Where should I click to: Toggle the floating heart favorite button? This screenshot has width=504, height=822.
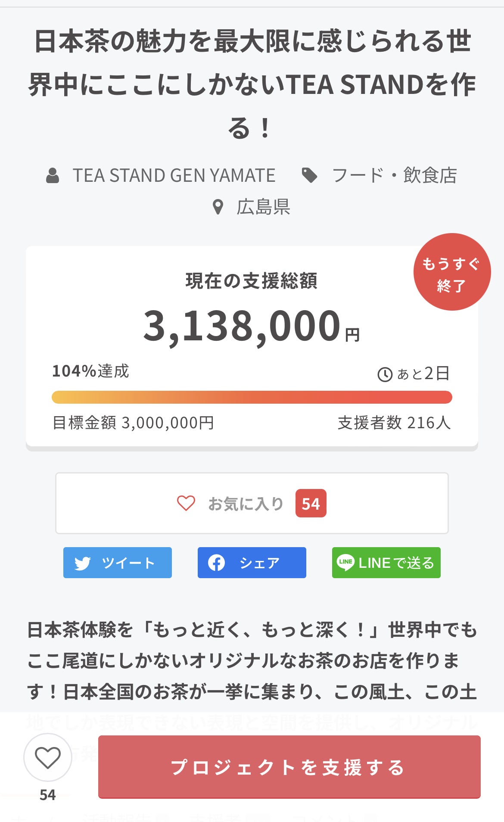pyautogui.click(x=47, y=757)
